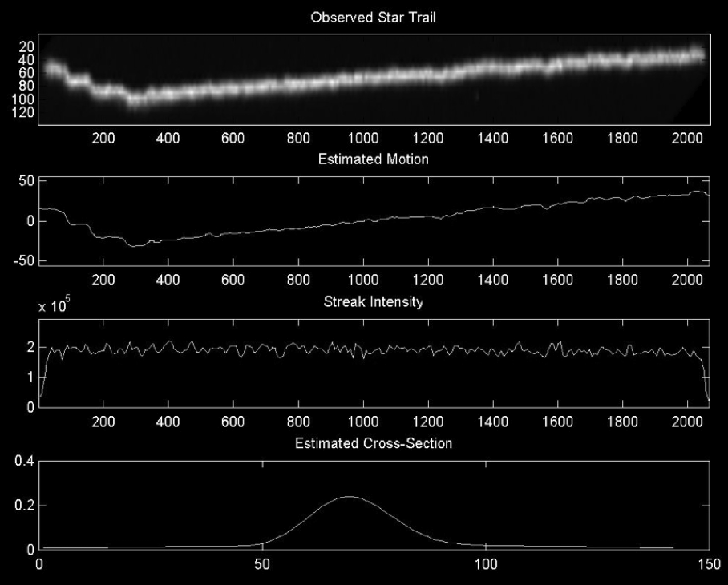Click the 0.2 y-axis label on the cross-section plot
The width and height of the screenshot is (728, 585).
tap(24, 506)
